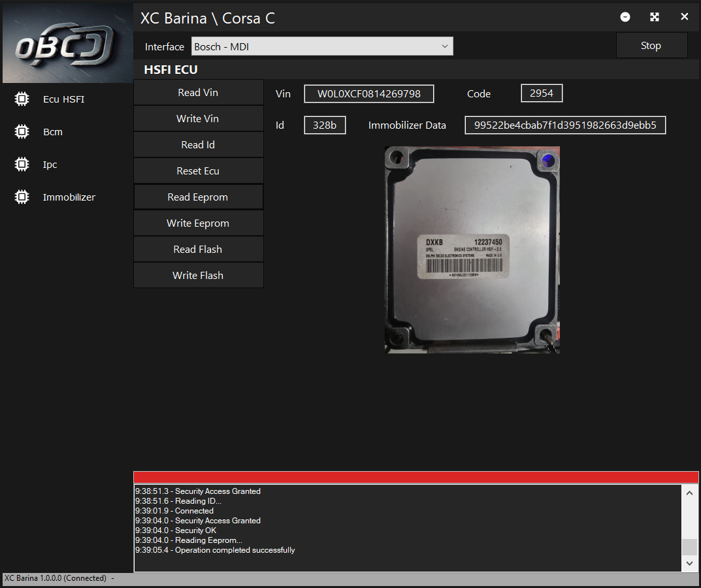Click the Reset Ecu button

point(198,171)
